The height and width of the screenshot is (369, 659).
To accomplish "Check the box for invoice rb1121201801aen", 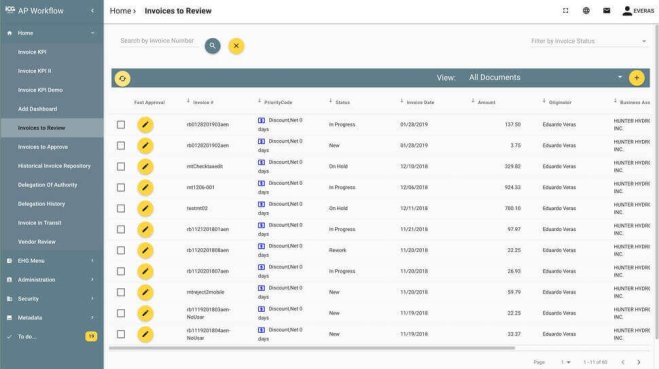I will click(121, 229).
